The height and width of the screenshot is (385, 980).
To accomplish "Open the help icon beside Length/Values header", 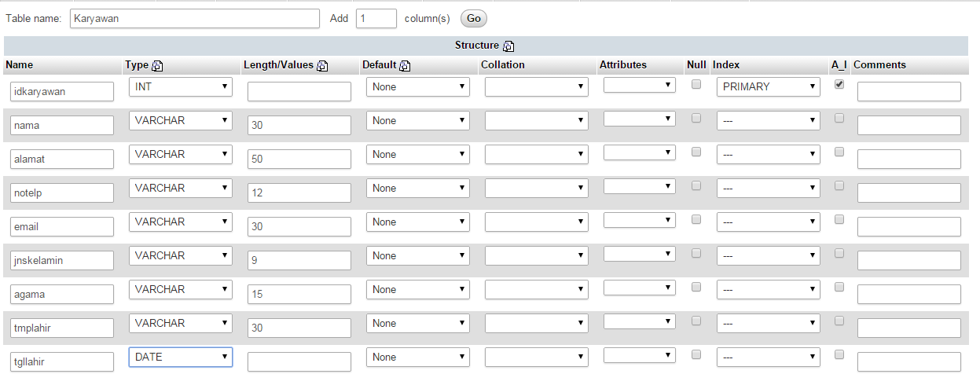I will click(x=322, y=66).
